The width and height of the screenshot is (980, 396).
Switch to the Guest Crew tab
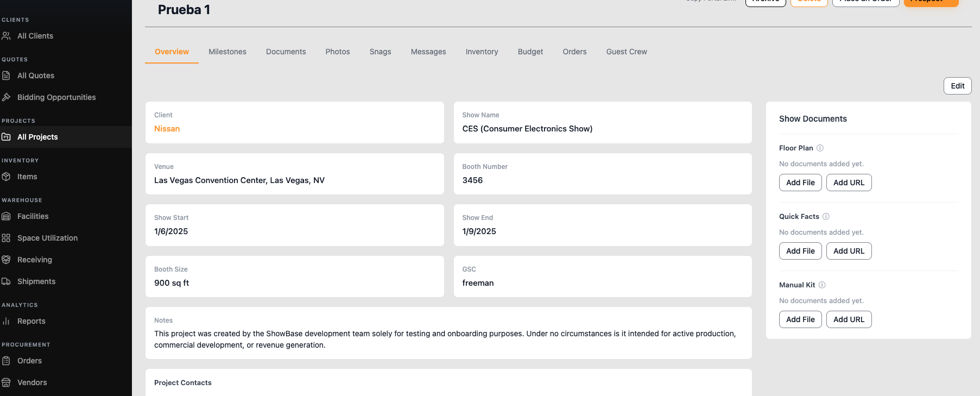627,52
